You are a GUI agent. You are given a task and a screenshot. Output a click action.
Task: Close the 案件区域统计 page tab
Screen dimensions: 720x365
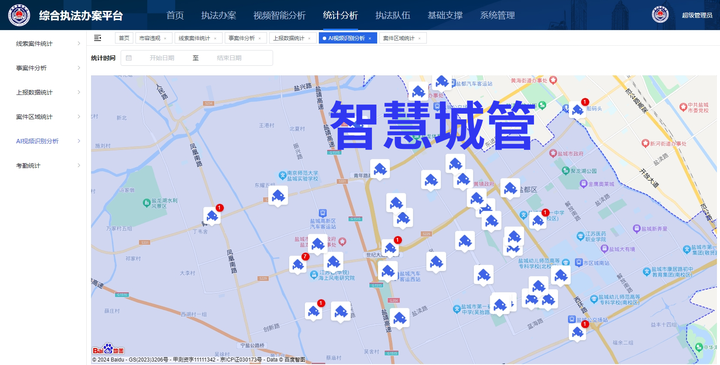[x=420, y=39]
